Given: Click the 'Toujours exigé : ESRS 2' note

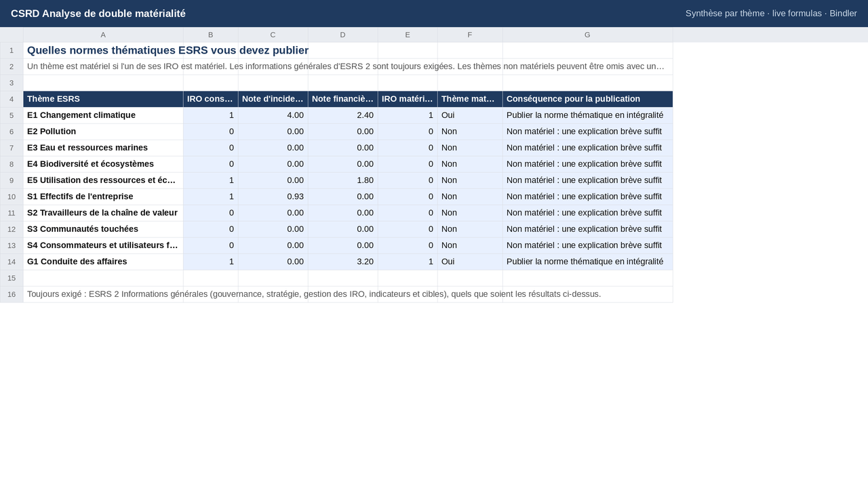Looking at the screenshot, I should coord(348,294).
